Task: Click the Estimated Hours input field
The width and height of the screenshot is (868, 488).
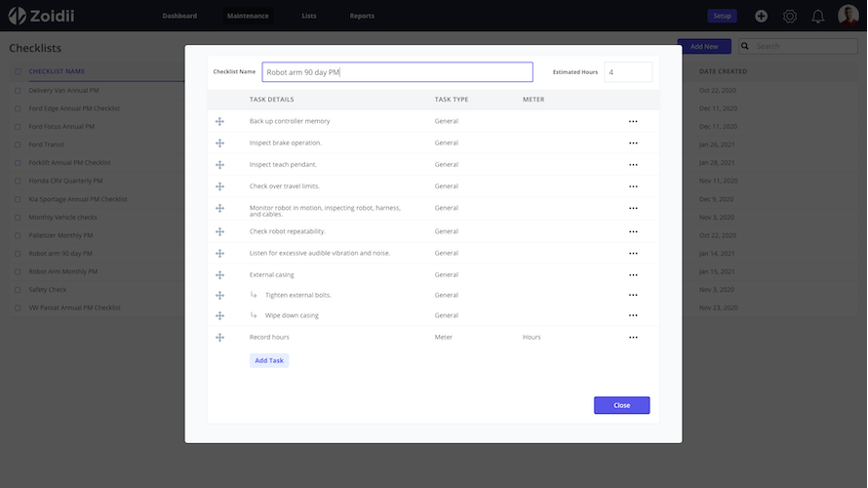Action: click(627, 72)
